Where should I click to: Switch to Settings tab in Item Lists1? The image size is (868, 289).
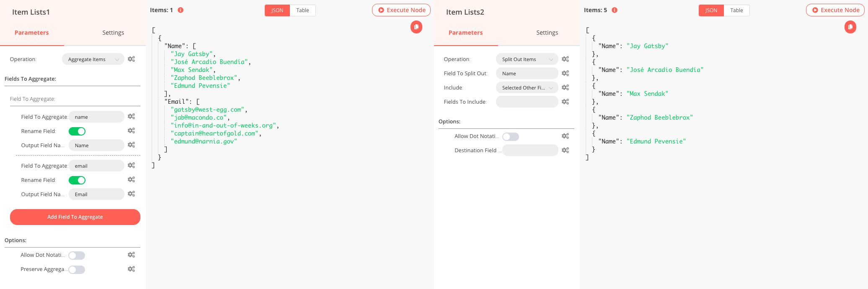(x=113, y=33)
